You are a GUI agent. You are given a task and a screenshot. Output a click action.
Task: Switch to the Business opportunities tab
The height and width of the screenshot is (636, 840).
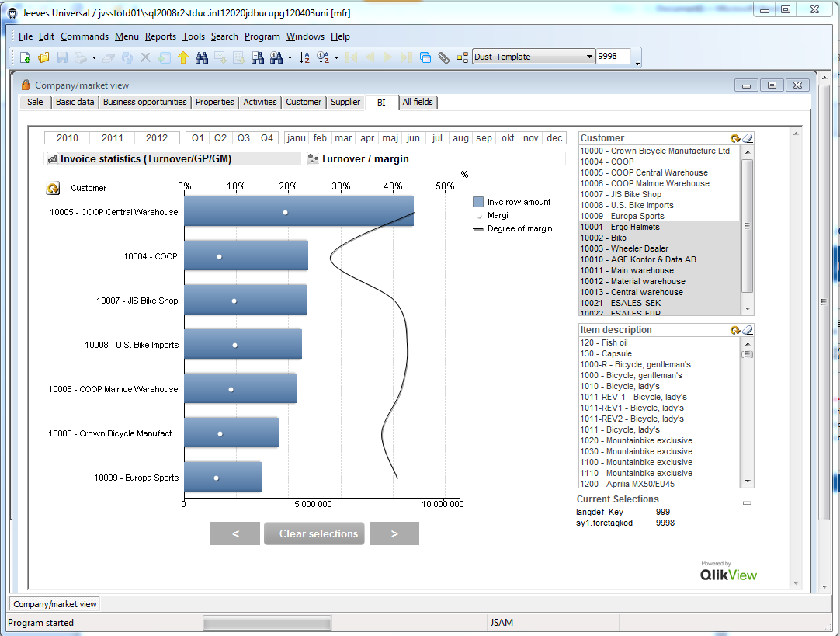pyautogui.click(x=144, y=102)
